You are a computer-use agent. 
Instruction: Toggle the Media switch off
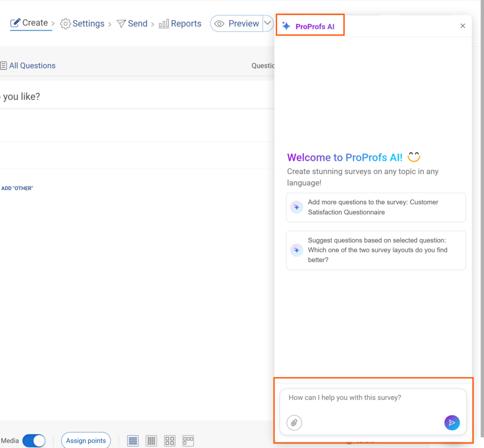pyautogui.click(x=34, y=440)
